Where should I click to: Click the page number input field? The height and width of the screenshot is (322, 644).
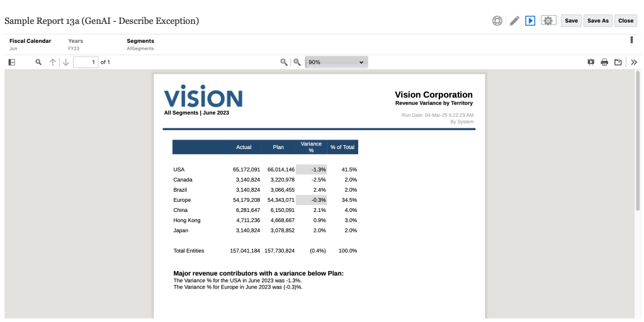pos(86,62)
